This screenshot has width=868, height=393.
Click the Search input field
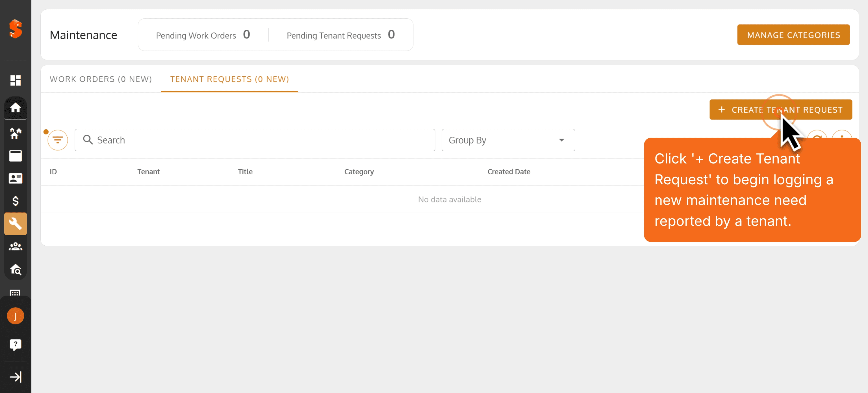(x=255, y=140)
